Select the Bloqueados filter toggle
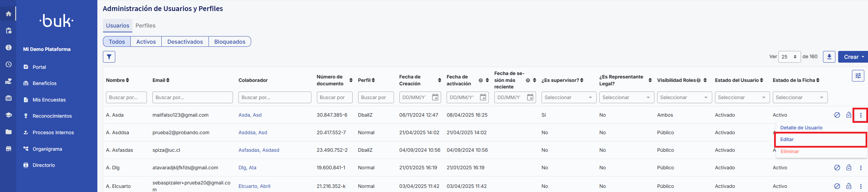Viewport: 868px width, 192px height. point(229,42)
